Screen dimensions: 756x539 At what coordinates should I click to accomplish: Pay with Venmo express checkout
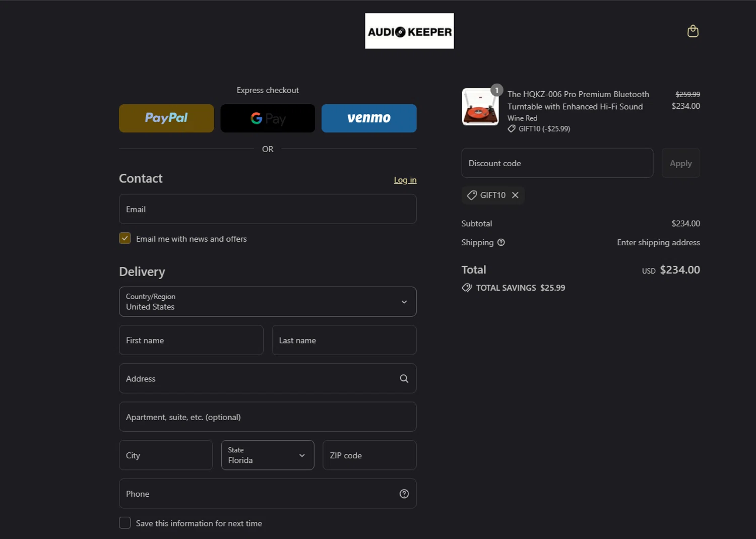point(369,118)
